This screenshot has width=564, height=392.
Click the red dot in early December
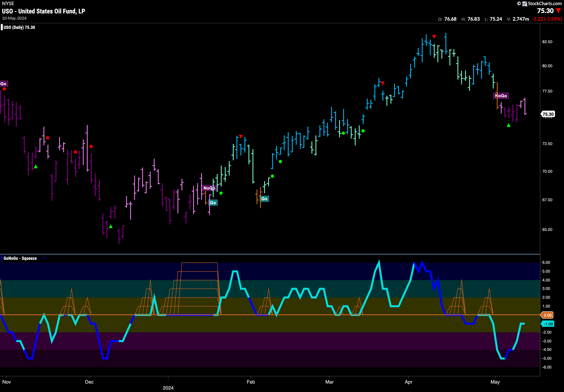(x=91, y=146)
